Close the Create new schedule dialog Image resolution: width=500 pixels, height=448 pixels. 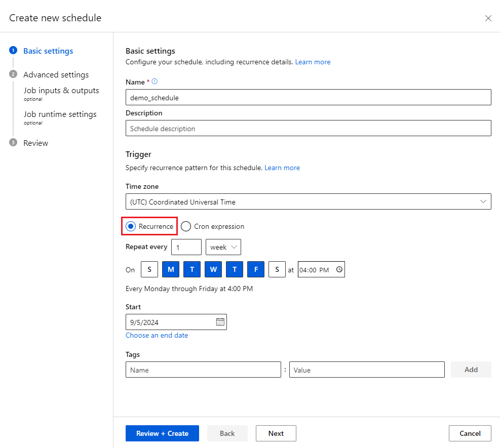pyautogui.click(x=488, y=18)
